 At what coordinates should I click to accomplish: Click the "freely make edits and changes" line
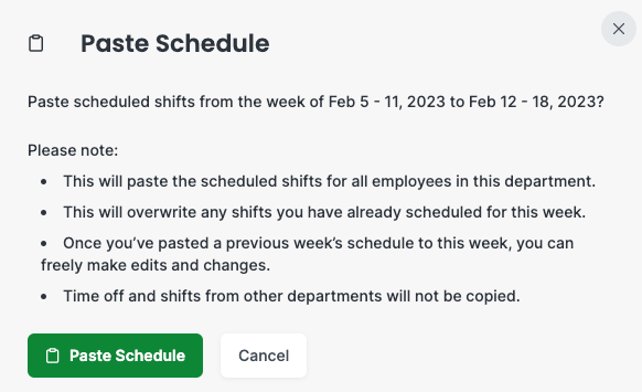click(155, 265)
